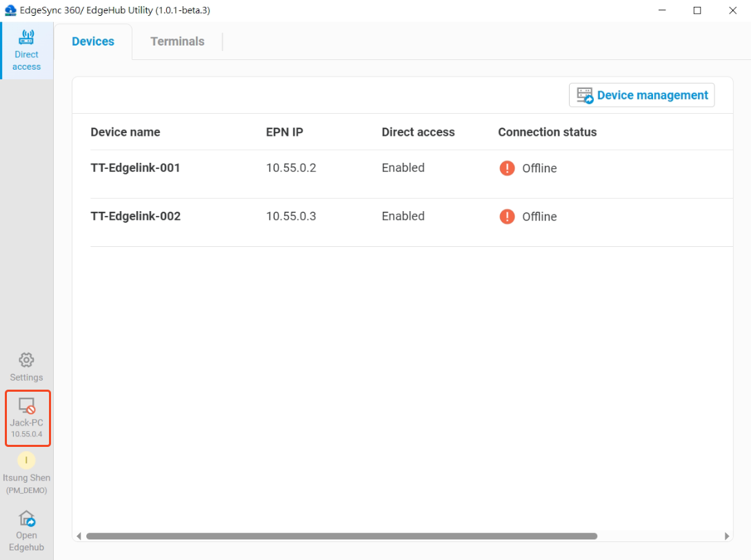Click the EPN IP column header
751x560 pixels.
click(285, 132)
